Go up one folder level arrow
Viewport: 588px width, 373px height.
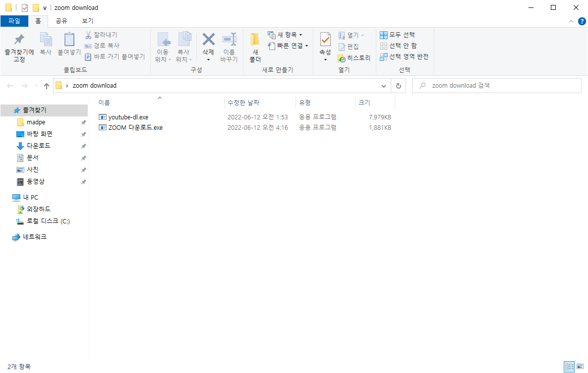point(47,86)
